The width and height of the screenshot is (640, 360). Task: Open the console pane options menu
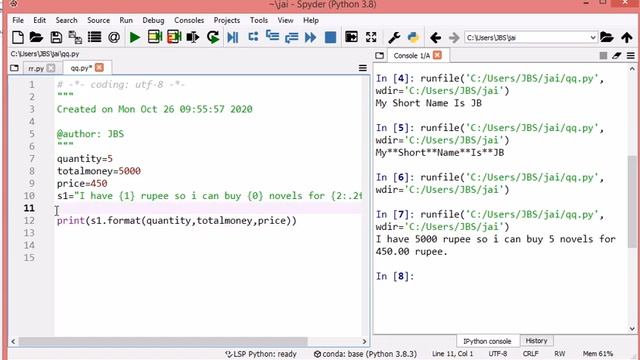tap(631, 56)
